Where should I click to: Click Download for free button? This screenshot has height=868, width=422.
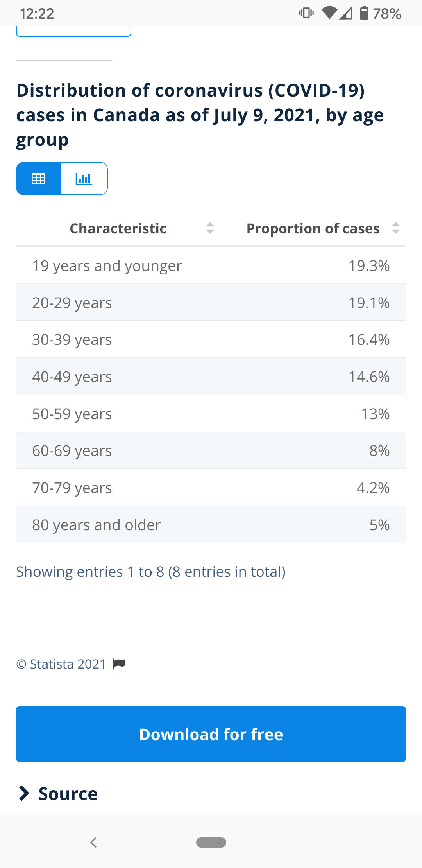(x=211, y=734)
